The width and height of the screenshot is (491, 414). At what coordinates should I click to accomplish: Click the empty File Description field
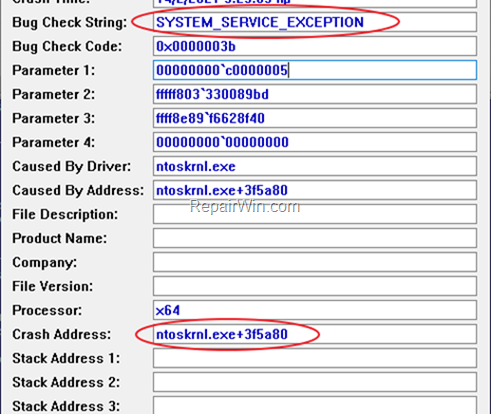315,214
